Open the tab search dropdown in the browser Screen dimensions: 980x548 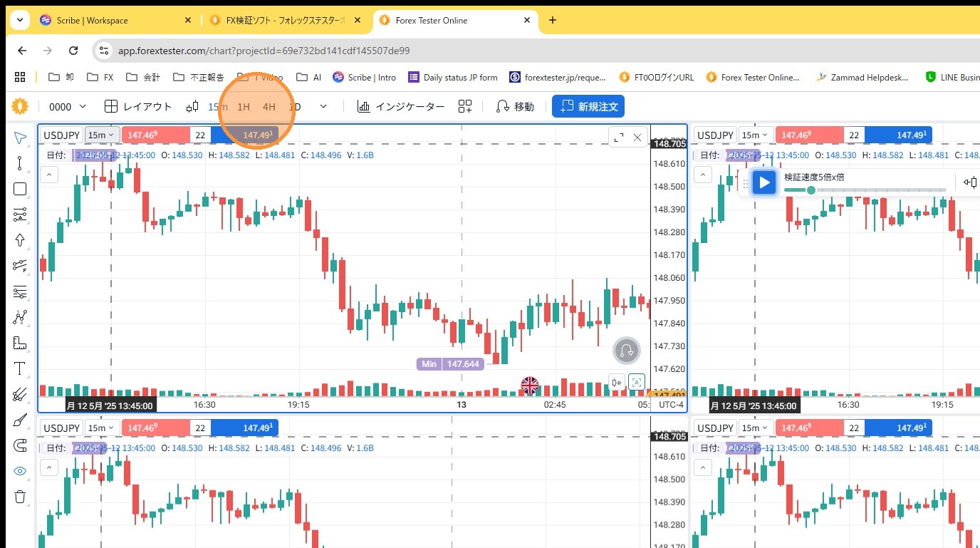pos(20,20)
